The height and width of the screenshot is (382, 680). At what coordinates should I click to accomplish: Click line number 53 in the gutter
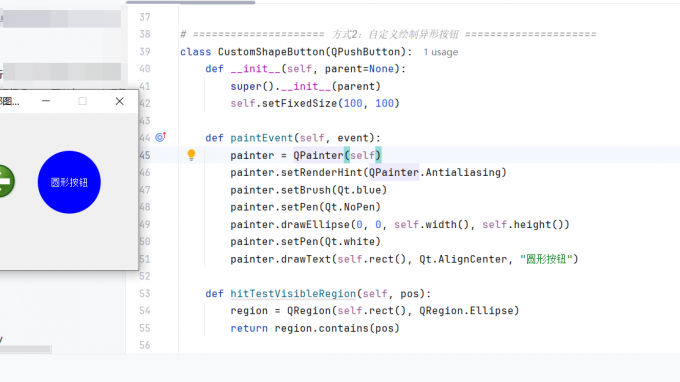(145, 294)
